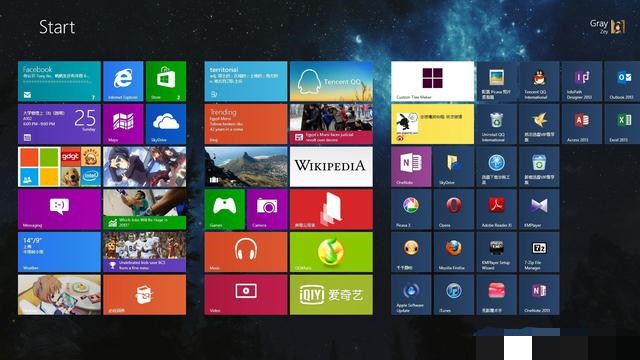This screenshot has height=360, width=640.
Task: Open 7-Zip File Manager tile
Action: [539, 252]
